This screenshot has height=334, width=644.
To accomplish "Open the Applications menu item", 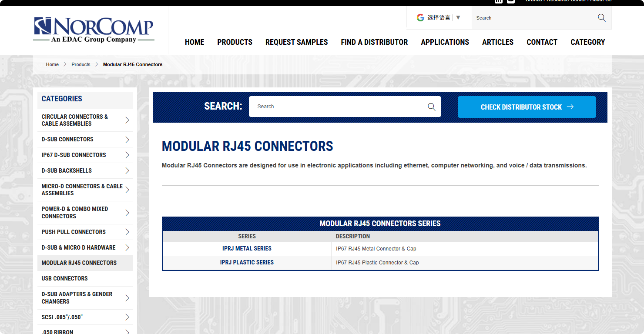I will 445,42.
